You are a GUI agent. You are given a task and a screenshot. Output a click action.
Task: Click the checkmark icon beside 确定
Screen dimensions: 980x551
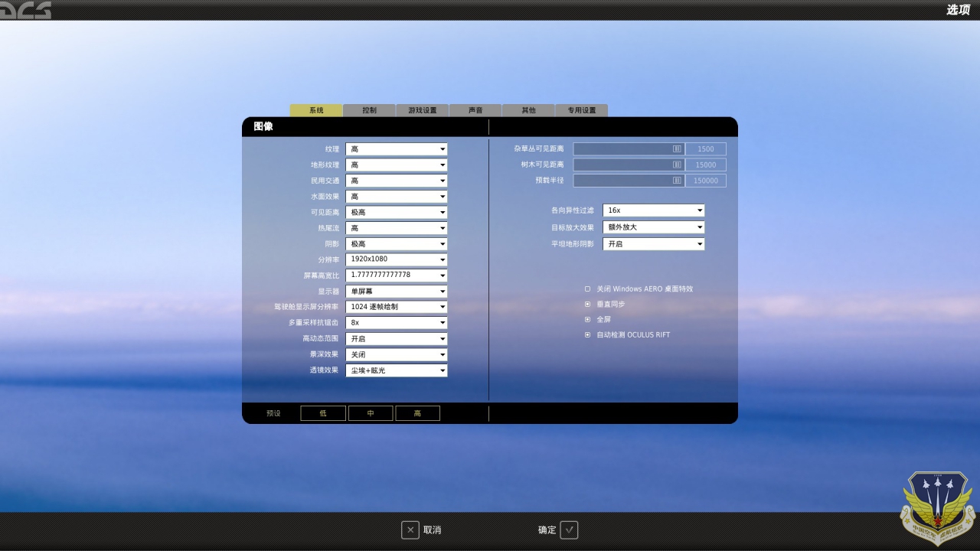coord(569,530)
